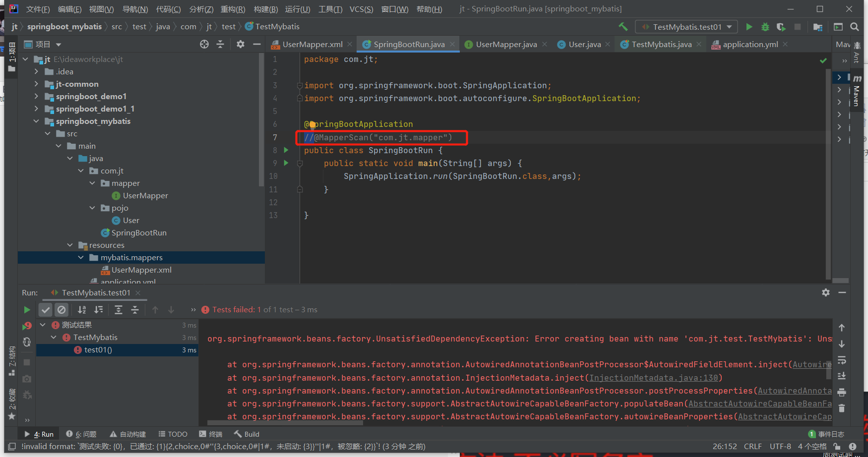Image resolution: width=868 pixels, height=457 pixels.
Task: Click horizontal scrollbar of console output
Action: point(285,423)
